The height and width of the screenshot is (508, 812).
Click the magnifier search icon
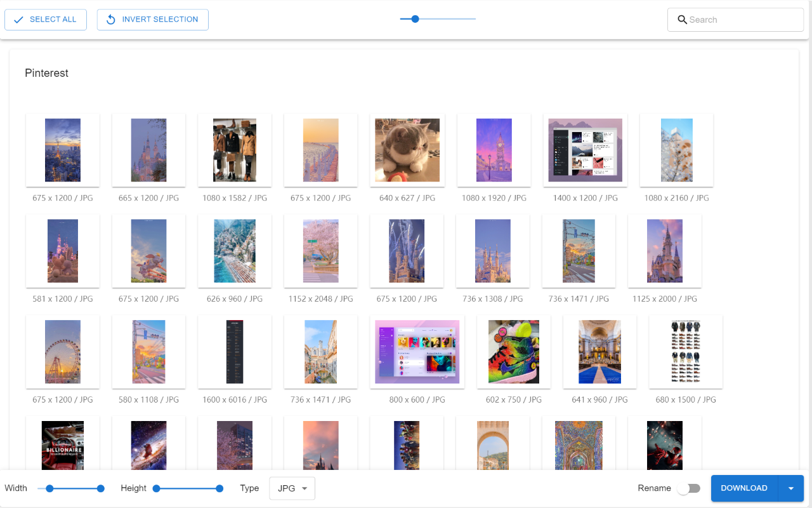pos(683,20)
